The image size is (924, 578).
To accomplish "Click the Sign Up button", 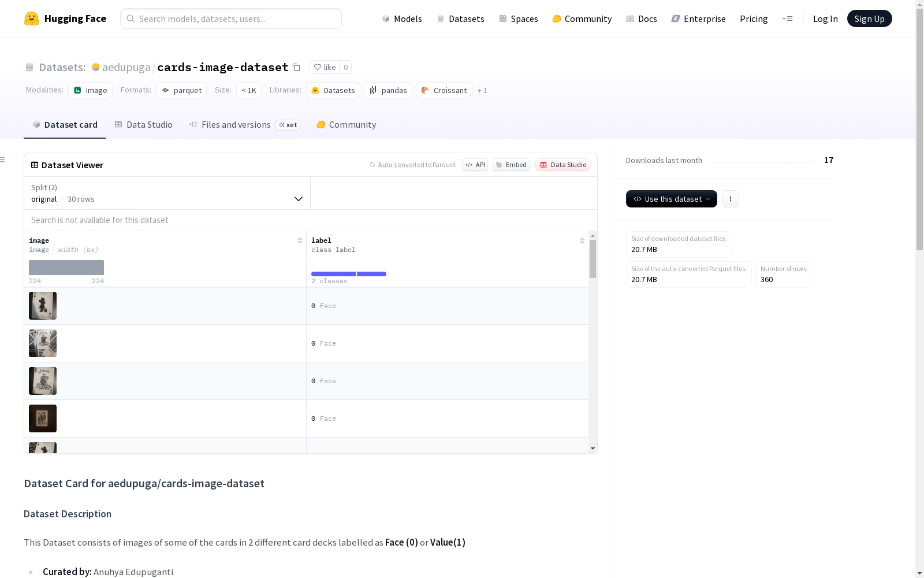I will point(869,18).
